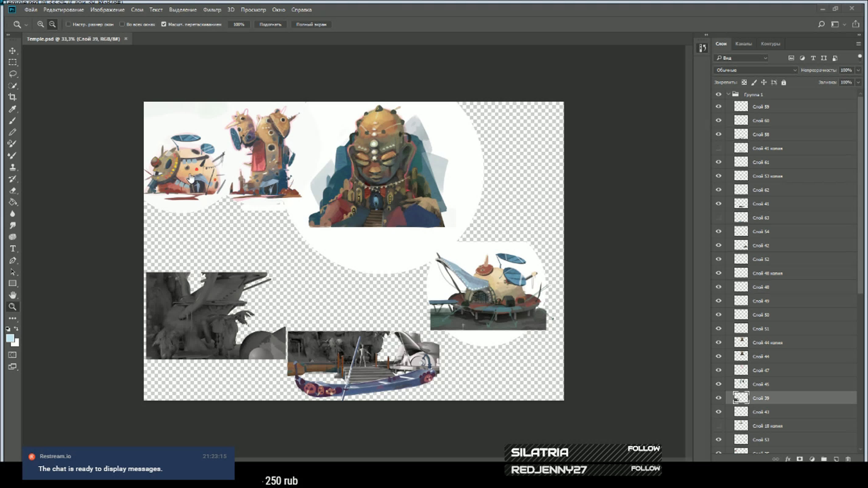This screenshot has height=488, width=868.
Task: Close the Temple.psd document tab
Action: tap(126, 39)
